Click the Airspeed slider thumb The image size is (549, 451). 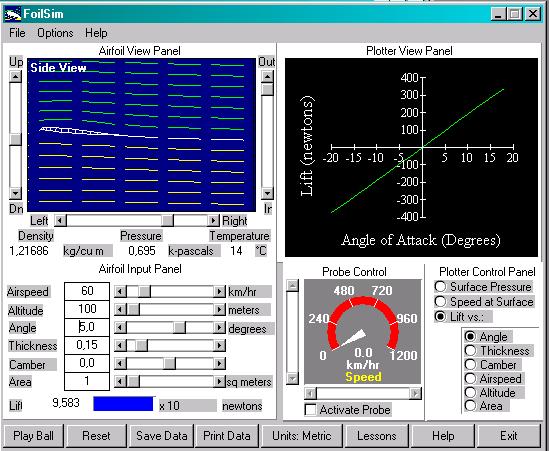click(144, 291)
